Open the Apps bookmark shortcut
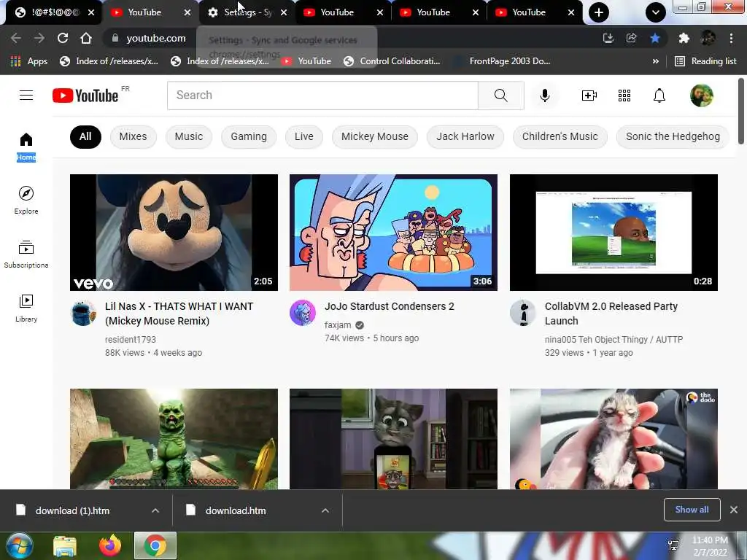Image resolution: width=747 pixels, height=560 pixels. pos(29,61)
